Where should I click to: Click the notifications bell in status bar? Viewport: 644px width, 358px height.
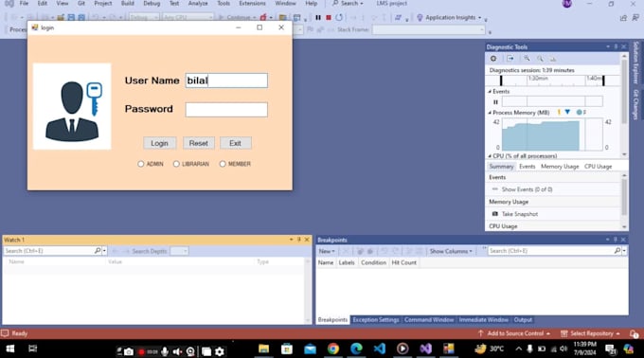tap(635, 333)
